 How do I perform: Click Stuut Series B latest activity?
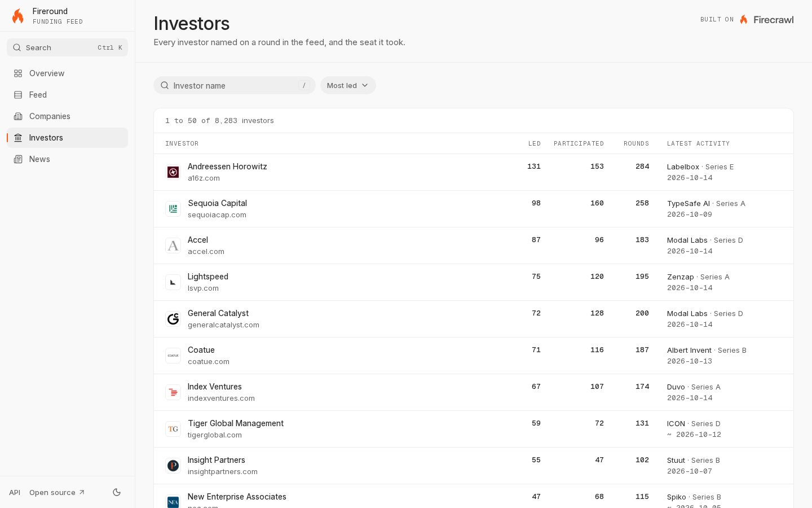click(693, 461)
